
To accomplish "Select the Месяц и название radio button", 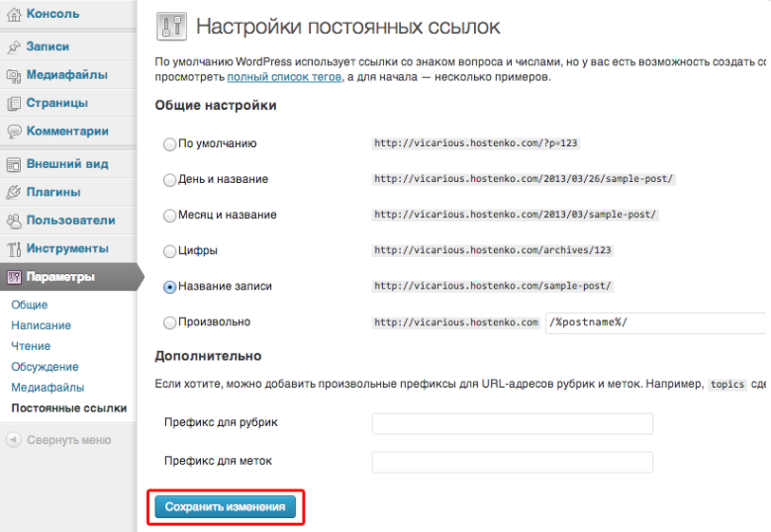I will point(169,216).
